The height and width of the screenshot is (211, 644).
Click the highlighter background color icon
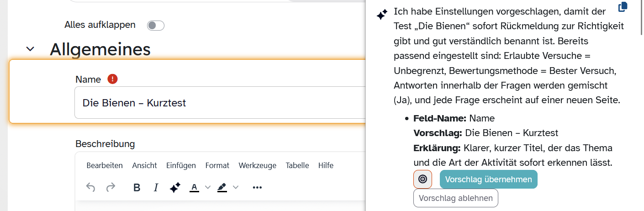pos(222,187)
